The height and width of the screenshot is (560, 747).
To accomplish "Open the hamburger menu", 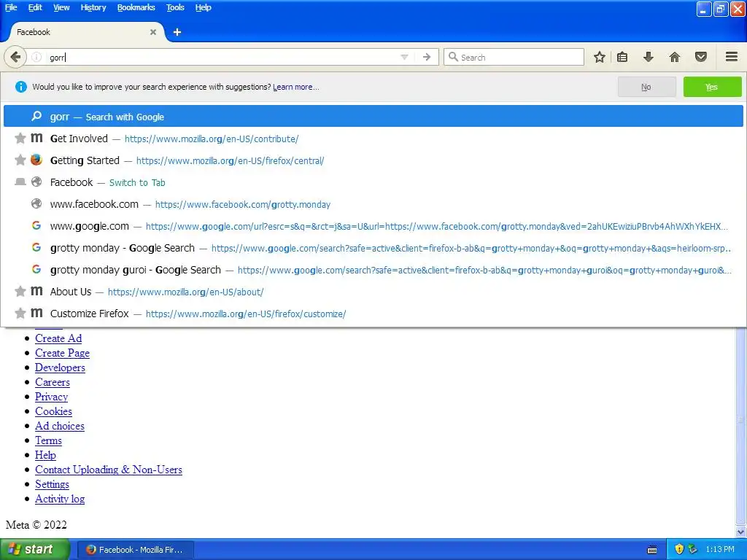I will point(732,57).
